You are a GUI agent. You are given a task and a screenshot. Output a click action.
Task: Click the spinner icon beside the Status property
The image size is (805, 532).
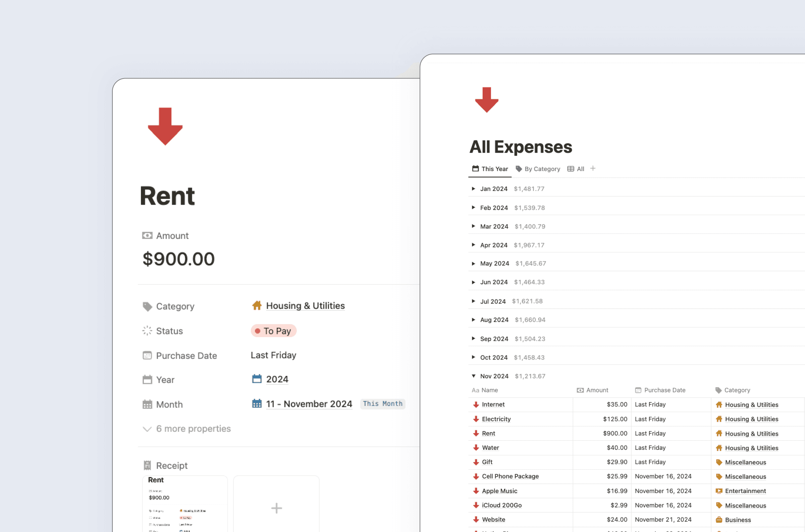pyautogui.click(x=147, y=331)
